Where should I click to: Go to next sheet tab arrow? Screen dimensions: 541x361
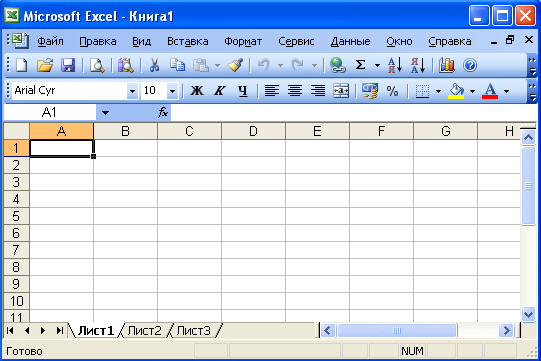[x=43, y=331]
